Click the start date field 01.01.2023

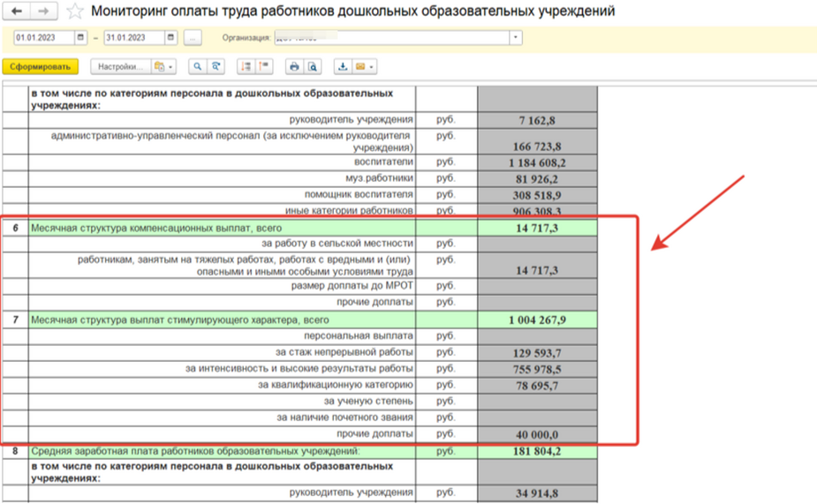(x=42, y=38)
